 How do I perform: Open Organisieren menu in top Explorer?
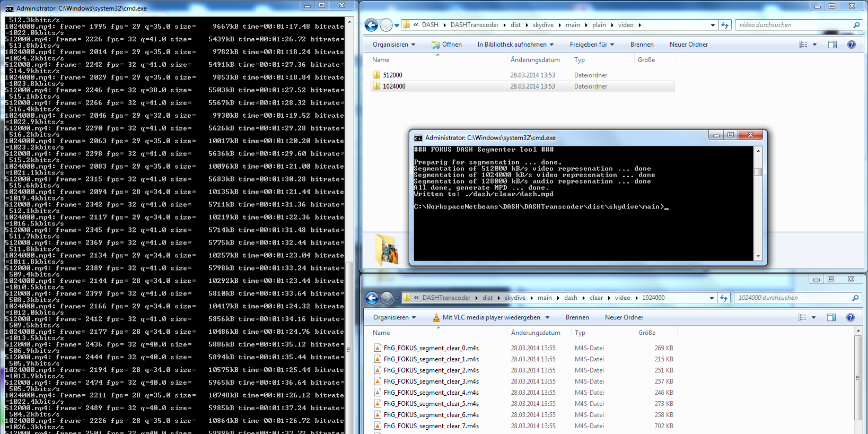pos(394,45)
